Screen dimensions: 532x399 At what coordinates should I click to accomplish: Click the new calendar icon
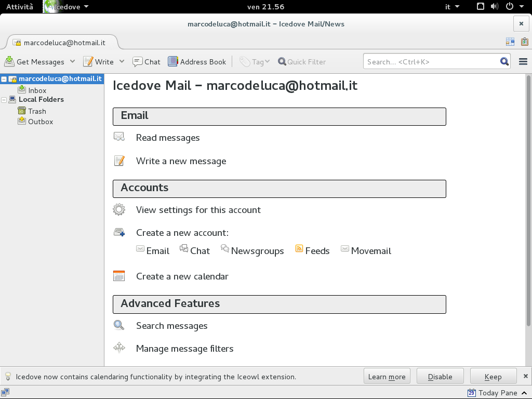pos(119,276)
